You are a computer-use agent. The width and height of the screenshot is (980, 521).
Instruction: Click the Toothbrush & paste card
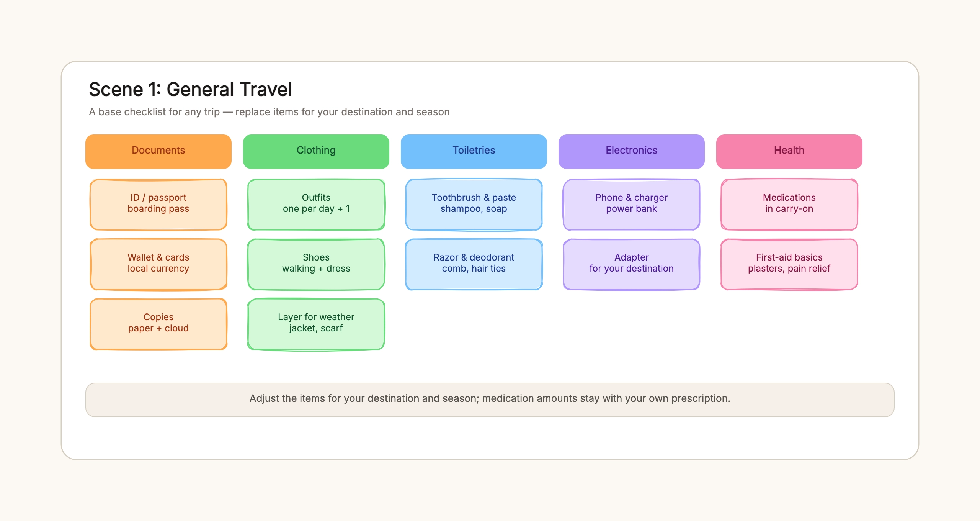coord(474,204)
